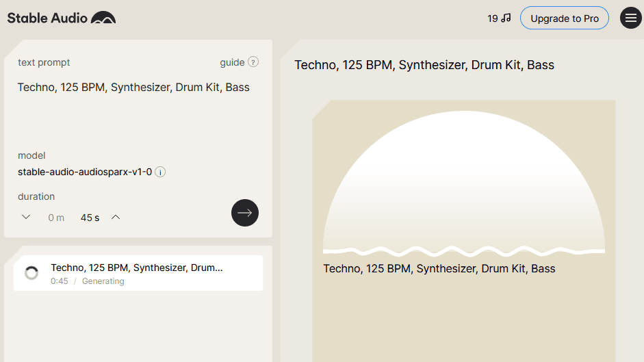Screen dimensions: 644x362
Task: Click the 0 m minutes value
Action: click(56, 218)
